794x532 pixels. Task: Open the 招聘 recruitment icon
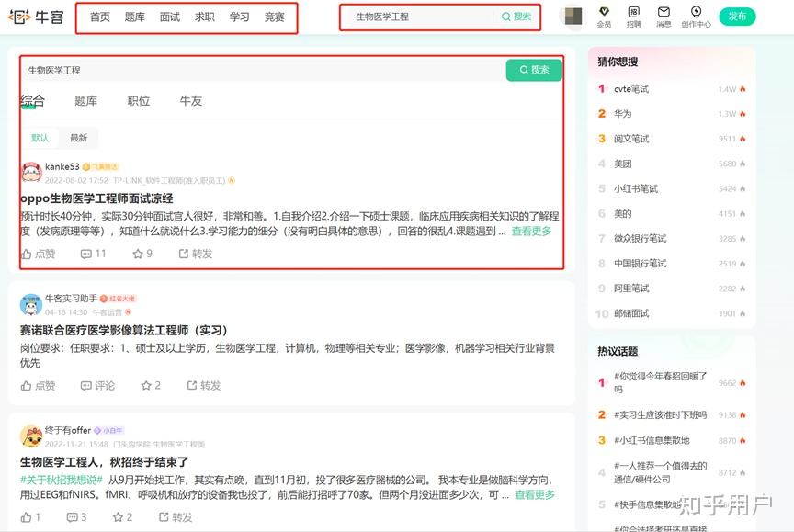633,17
